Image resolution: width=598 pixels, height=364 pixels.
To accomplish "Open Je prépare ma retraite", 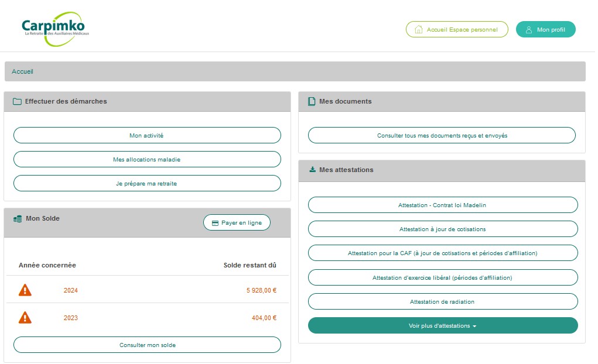I will click(x=147, y=183).
